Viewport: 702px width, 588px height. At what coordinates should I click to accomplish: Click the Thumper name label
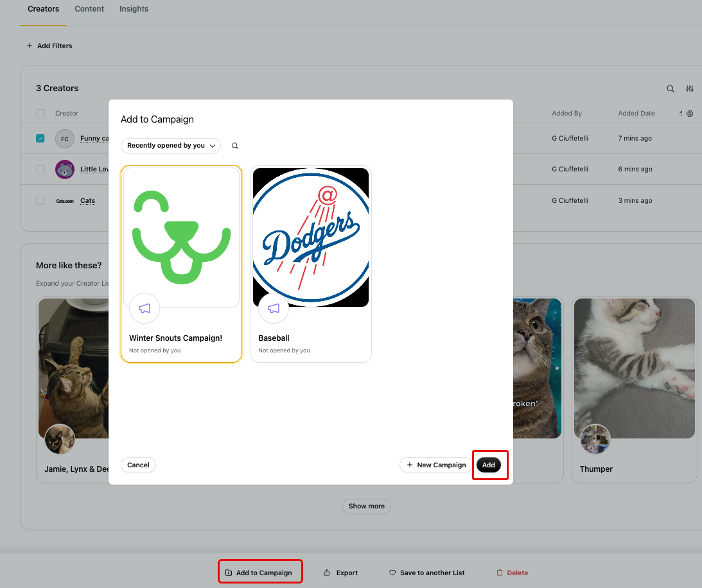tap(596, 469)
